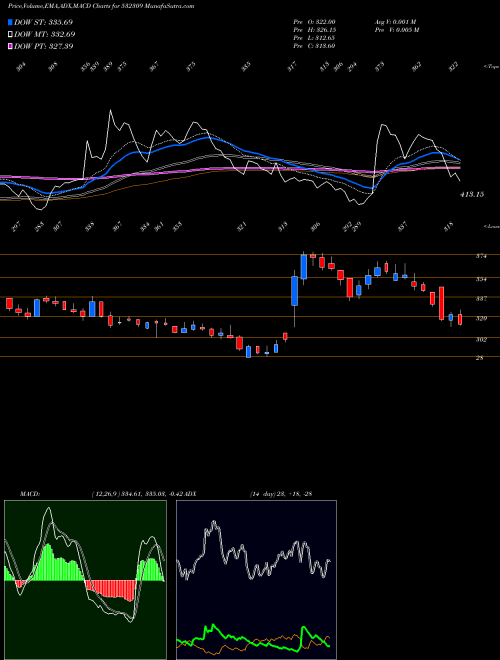Click the tallest blue candlestick near 374
500x660 pixels.
click(x=304, y=266)
